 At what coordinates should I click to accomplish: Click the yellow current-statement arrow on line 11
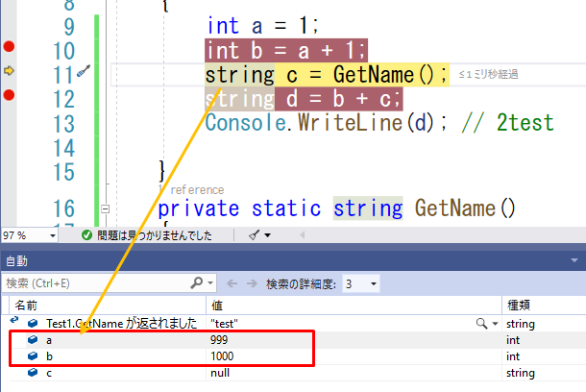click(x=10, y=70)
